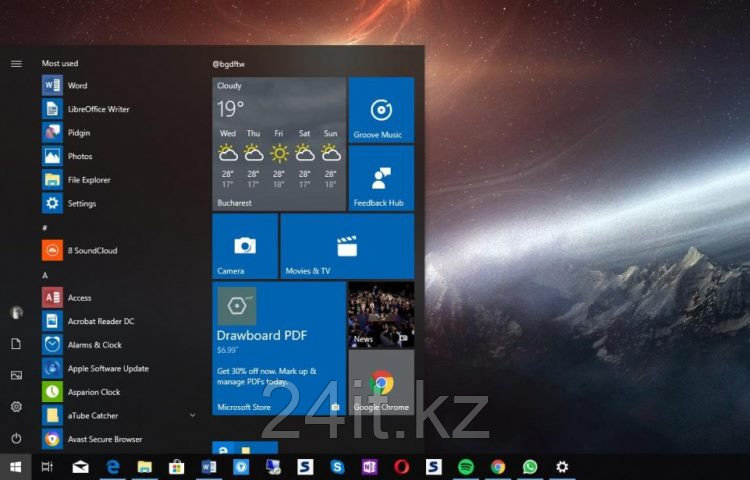Click the Windows Start button

(x=15, y=467)
